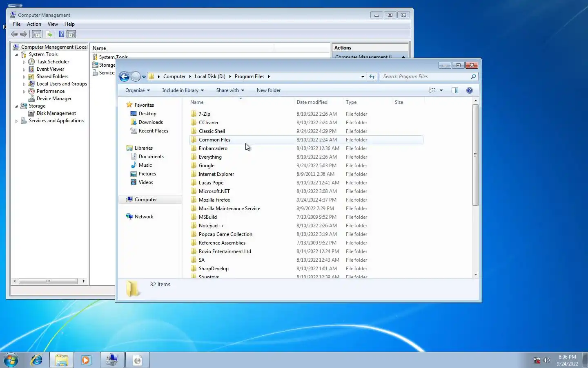Open Device Manager in console tree
This screenshot has height=368, width=588.
coord(54,99)
